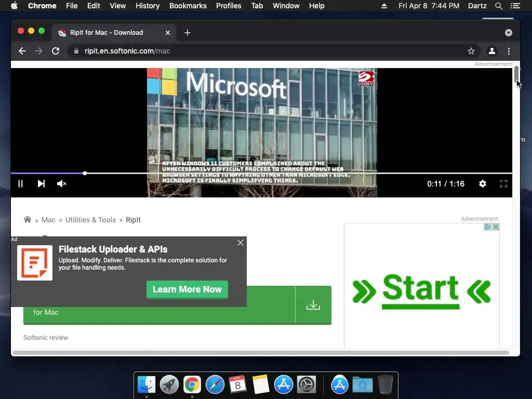Open the History menu
Viewport: 532px width, 399px height.
[148, 6]
